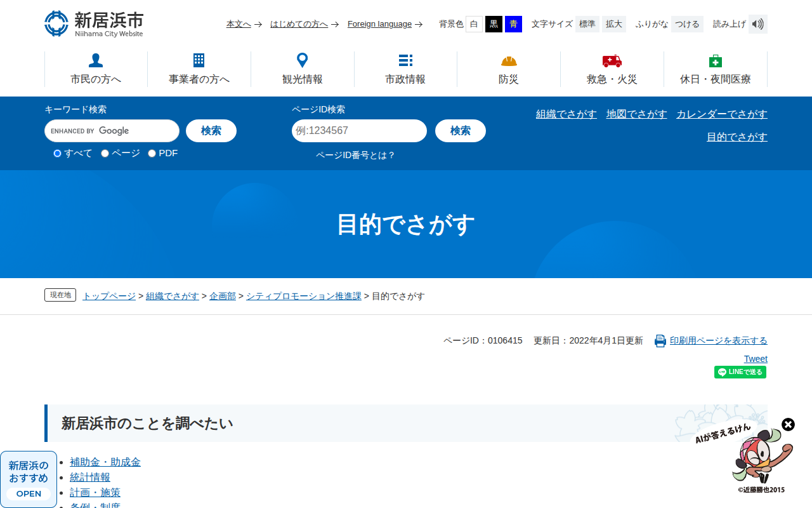Viewport: 812px width, 508px height.
Task: Open 事業者の方へ building icon menu
Action: pyautogui.click(x=199, y=69)
